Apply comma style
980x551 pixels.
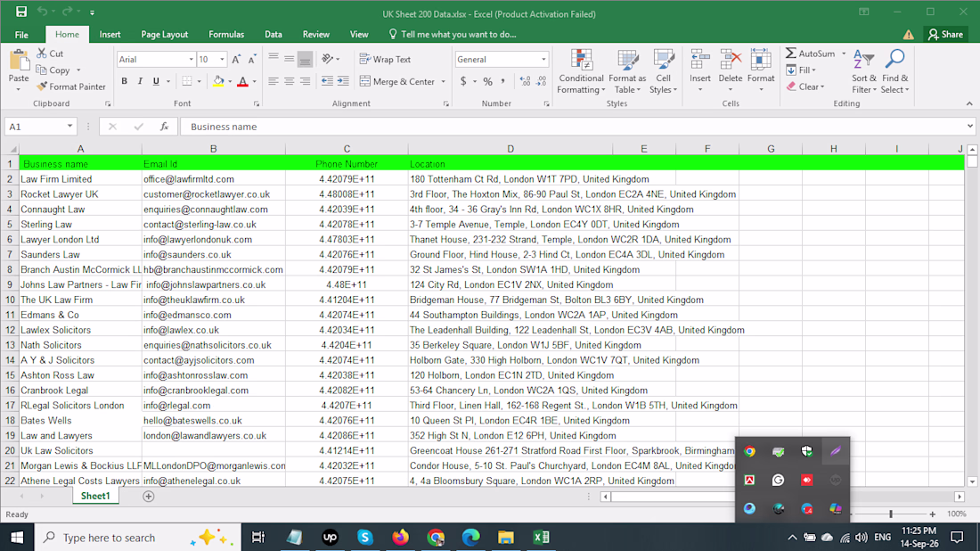click(x=503, y=81)
